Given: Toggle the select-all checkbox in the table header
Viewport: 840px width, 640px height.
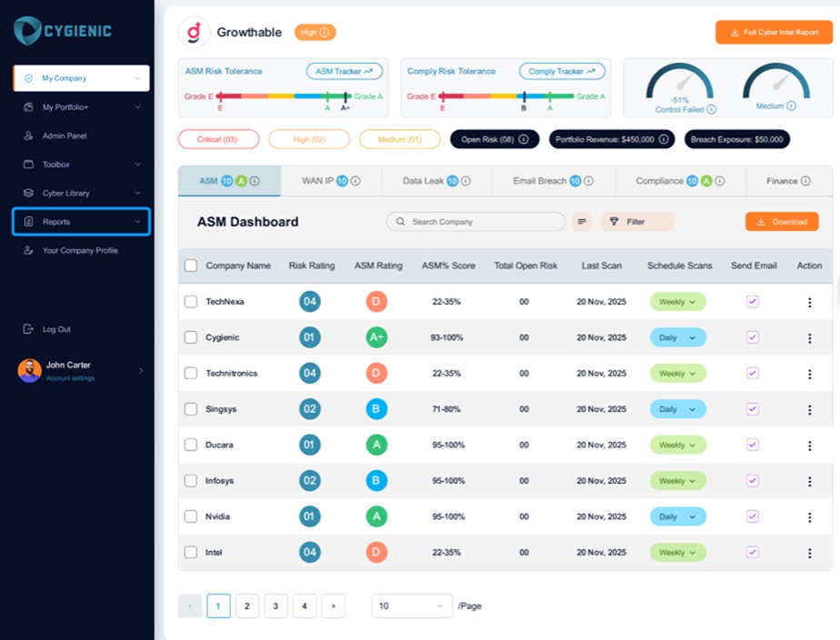Looking at the screenshot, I should coord(191,265).
